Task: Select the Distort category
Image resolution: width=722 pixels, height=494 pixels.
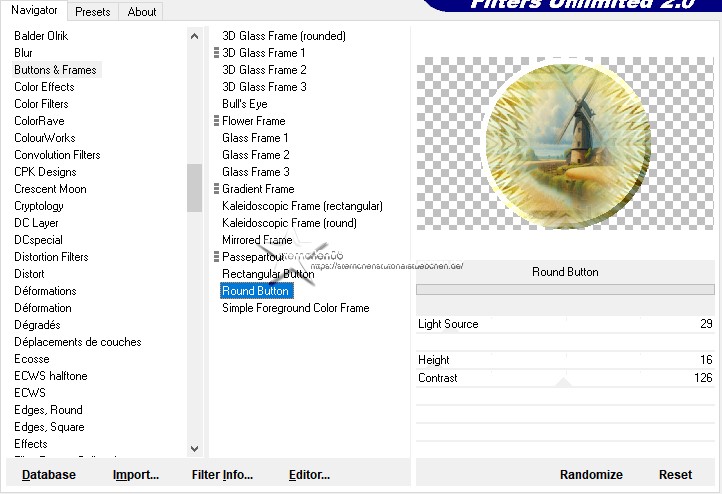Action: click(29, 274)
